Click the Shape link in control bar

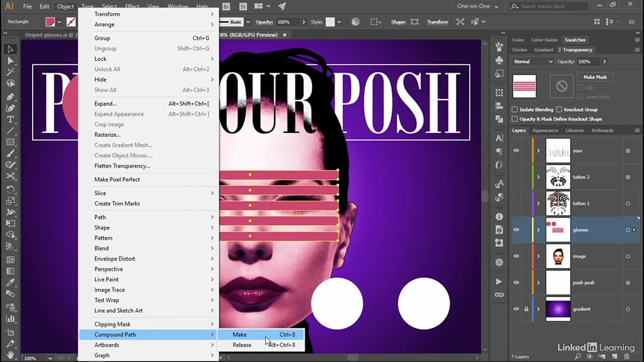[398, 22]
